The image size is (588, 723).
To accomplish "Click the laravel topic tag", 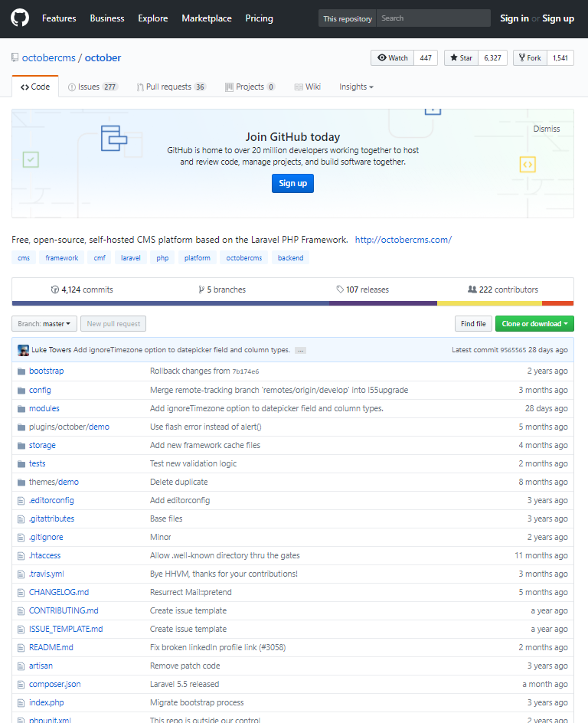I will 131,258.
